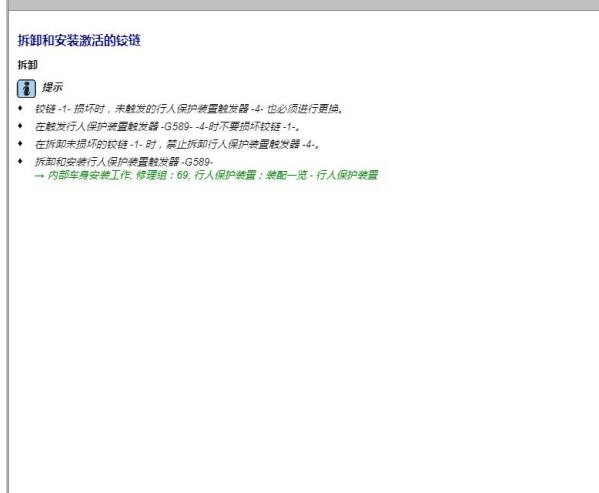Select the note 拆卸和安装行人保护装置触发器 -G589-

point(124,162)
